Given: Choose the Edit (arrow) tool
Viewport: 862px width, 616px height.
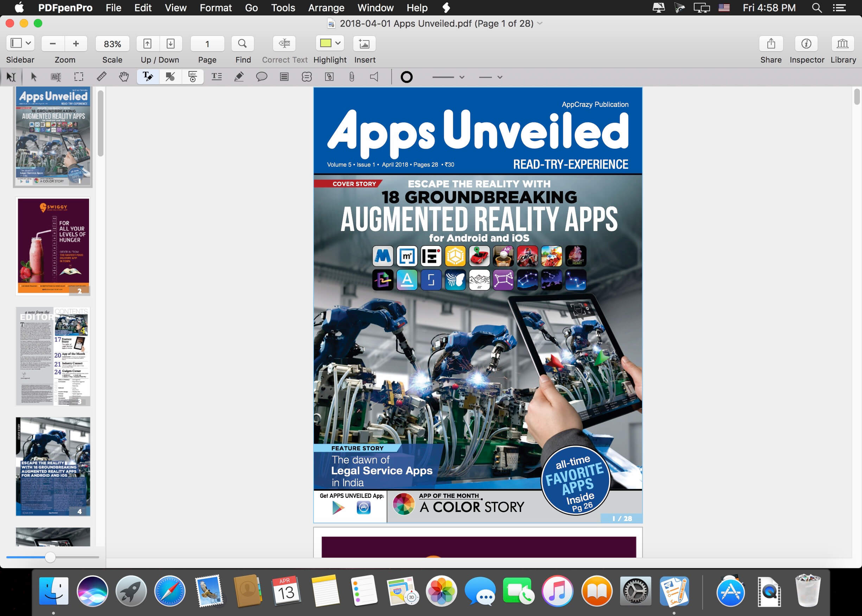Looking at the screenshot, I should tap(34, 77).
